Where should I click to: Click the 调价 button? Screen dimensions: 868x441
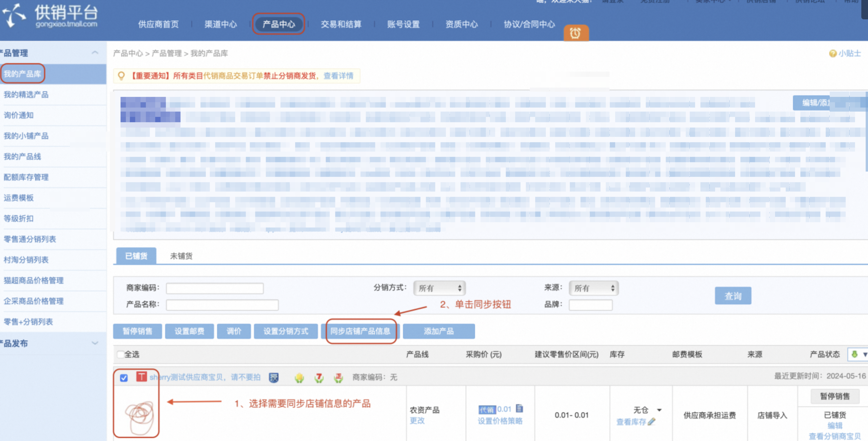[234, 331]
